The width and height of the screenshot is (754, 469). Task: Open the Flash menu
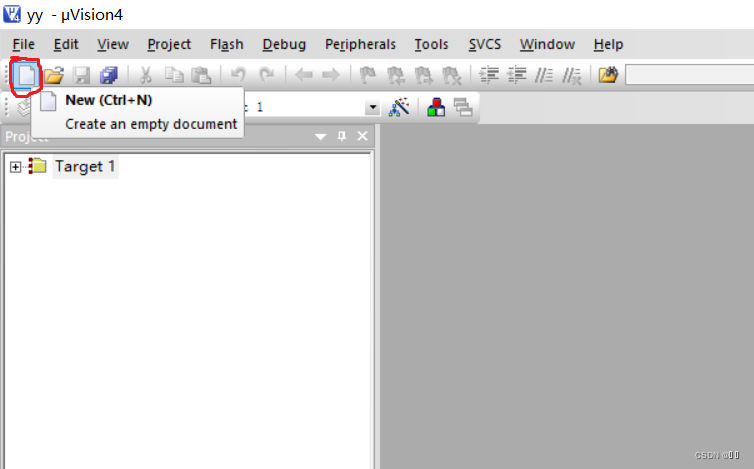tap(226, 44)
